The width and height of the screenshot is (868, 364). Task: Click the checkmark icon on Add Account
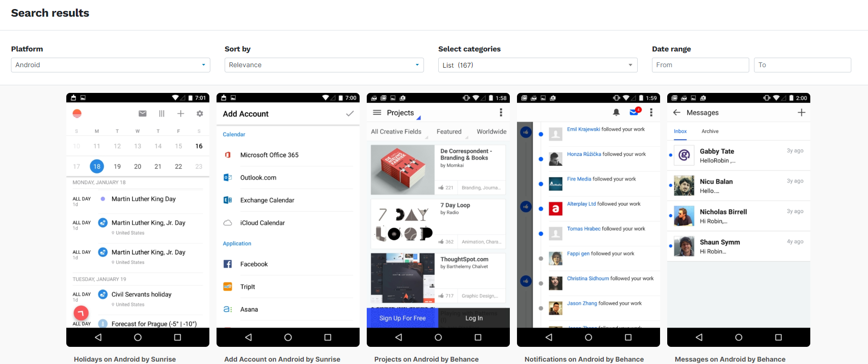click(350, 113)
